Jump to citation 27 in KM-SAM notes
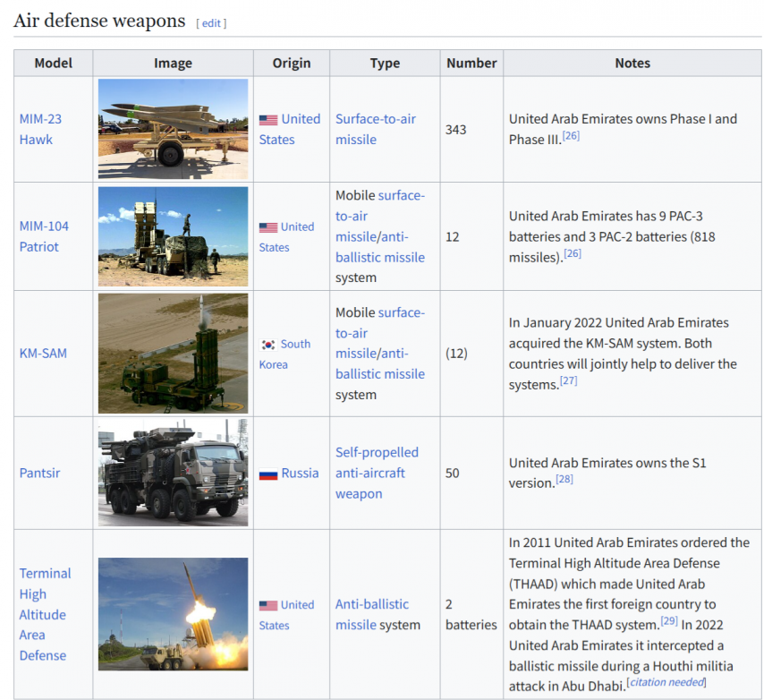The width and height of the screenshot is (764, 700). 568,380
